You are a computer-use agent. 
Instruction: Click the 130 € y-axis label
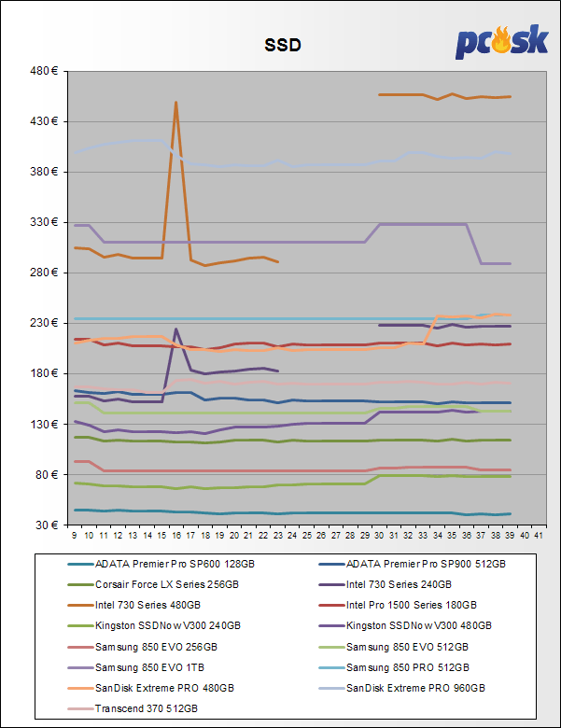pyautogui.click(x=44, y=424)
